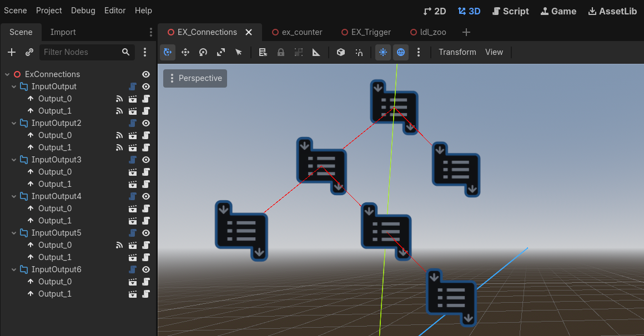The image size is (644, 336).
Task: Collapse the InputOutput5 node
Action: (13, 233)
